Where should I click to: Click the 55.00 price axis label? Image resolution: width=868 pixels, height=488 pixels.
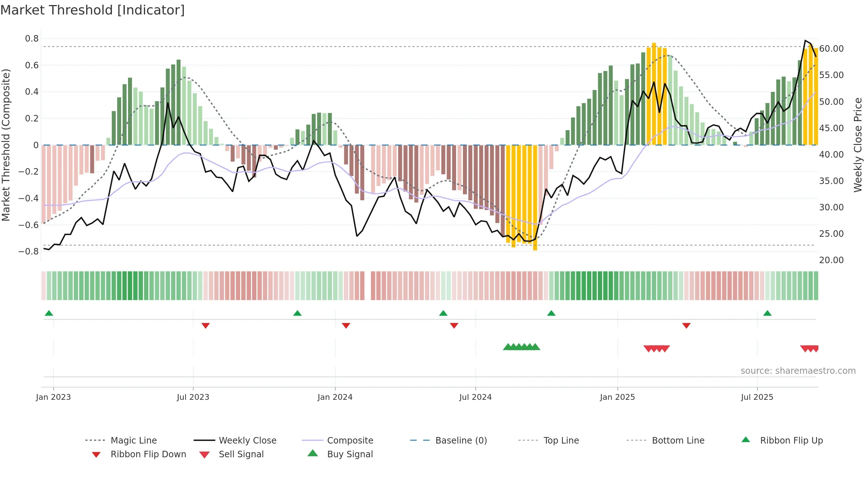coord(831,75)
